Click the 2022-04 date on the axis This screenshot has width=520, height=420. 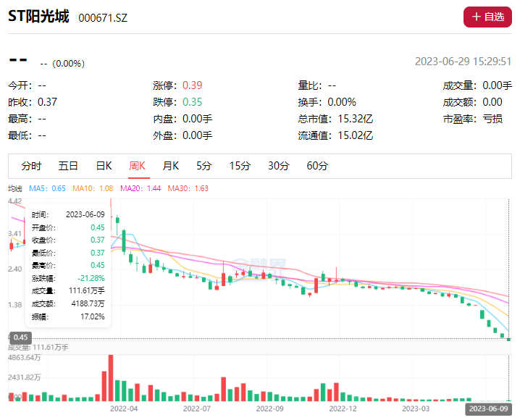pyautogui.click(x=124, y=408)
